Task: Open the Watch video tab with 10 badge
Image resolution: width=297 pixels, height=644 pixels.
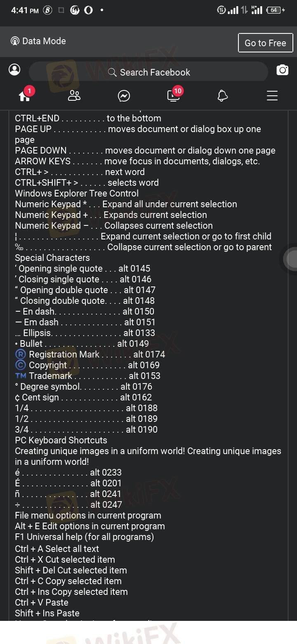Action: [173, 96]
